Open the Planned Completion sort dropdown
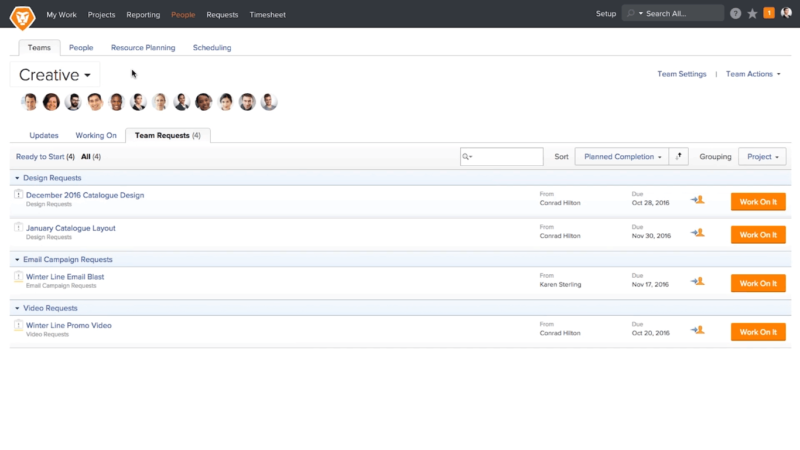 click(x=622, y=157)
